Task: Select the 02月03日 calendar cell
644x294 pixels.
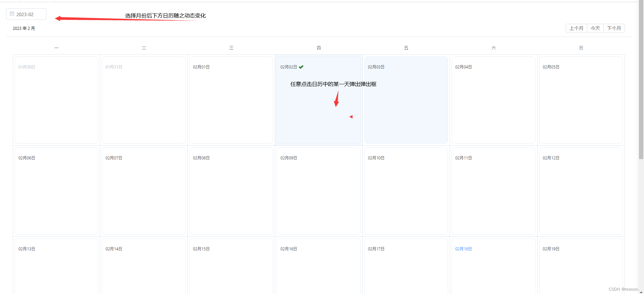Action: 406,100
